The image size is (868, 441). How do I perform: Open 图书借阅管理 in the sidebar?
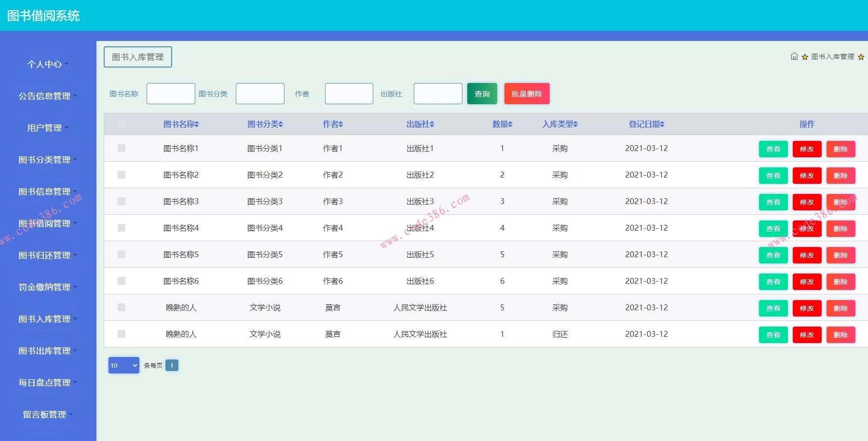point(46,223)
